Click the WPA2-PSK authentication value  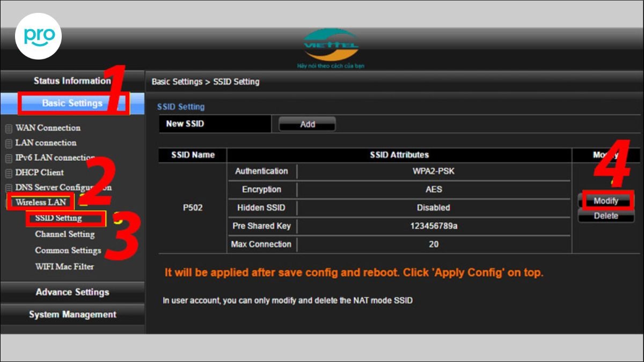pyautogui.click(x=434, y=172)
